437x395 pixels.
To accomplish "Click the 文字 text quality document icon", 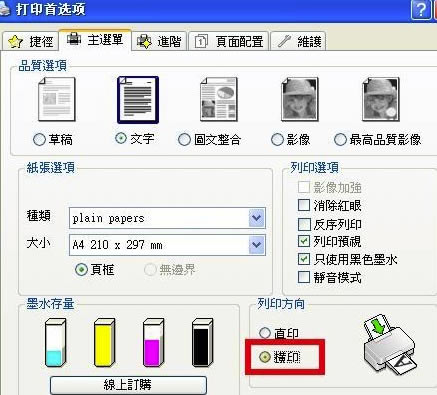I will pos(138,100).
